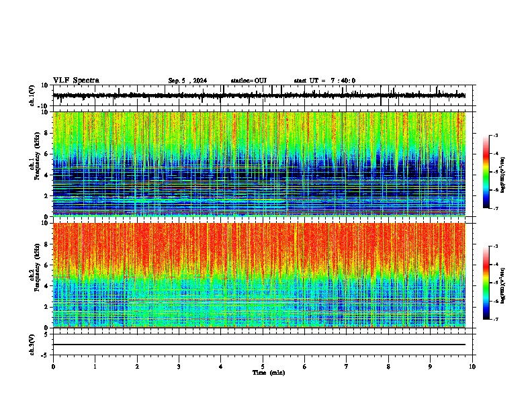532x411 pixels.
Task: Click the time axis tick label "9"
Action: tap(430, 367)
